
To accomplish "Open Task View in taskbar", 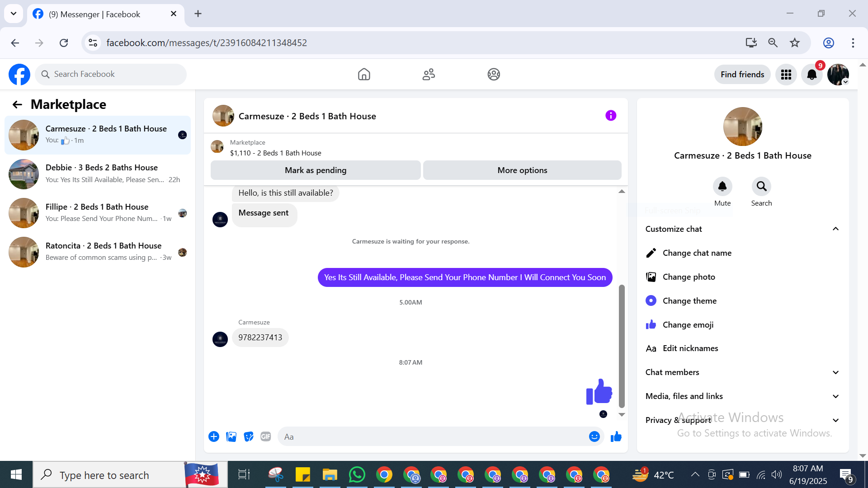I will (244, 475).
